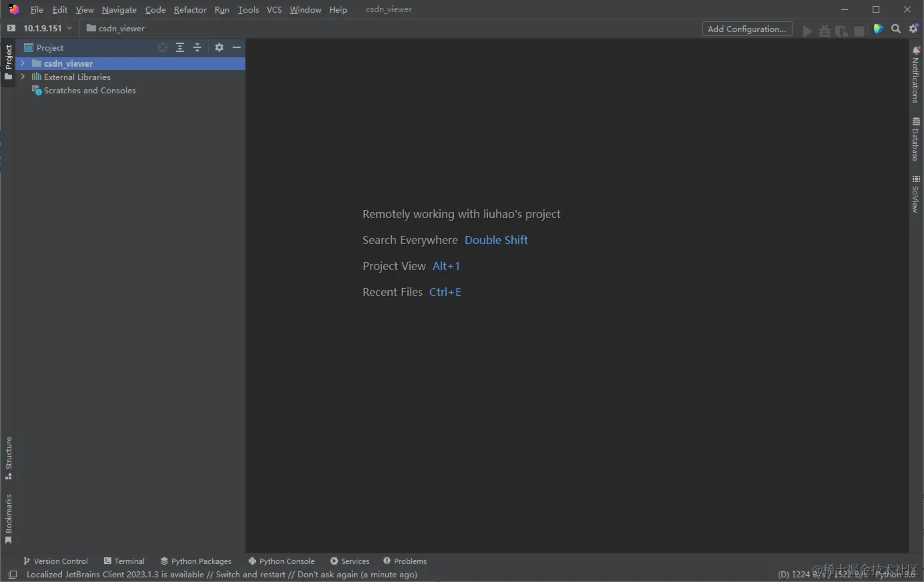The width and height of the screenshot is (924, 582).
Task: Open the Help menu
Action: pyautogui.click(x=338, y=9)
